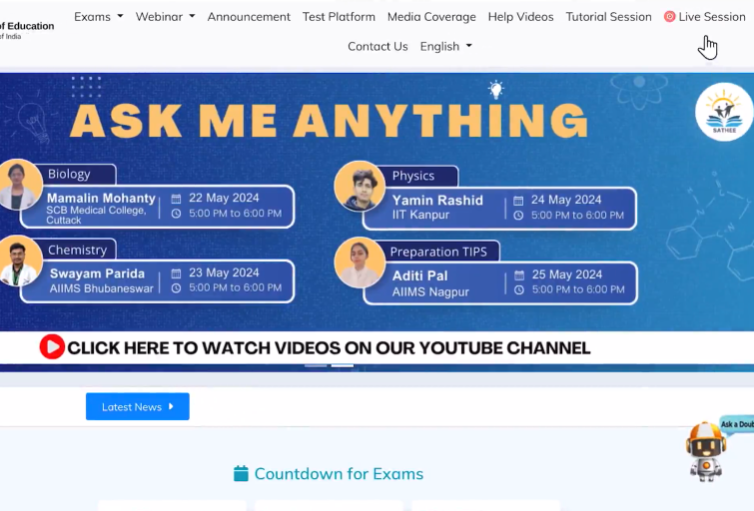Select the Tutorial Session menu item

608,17
